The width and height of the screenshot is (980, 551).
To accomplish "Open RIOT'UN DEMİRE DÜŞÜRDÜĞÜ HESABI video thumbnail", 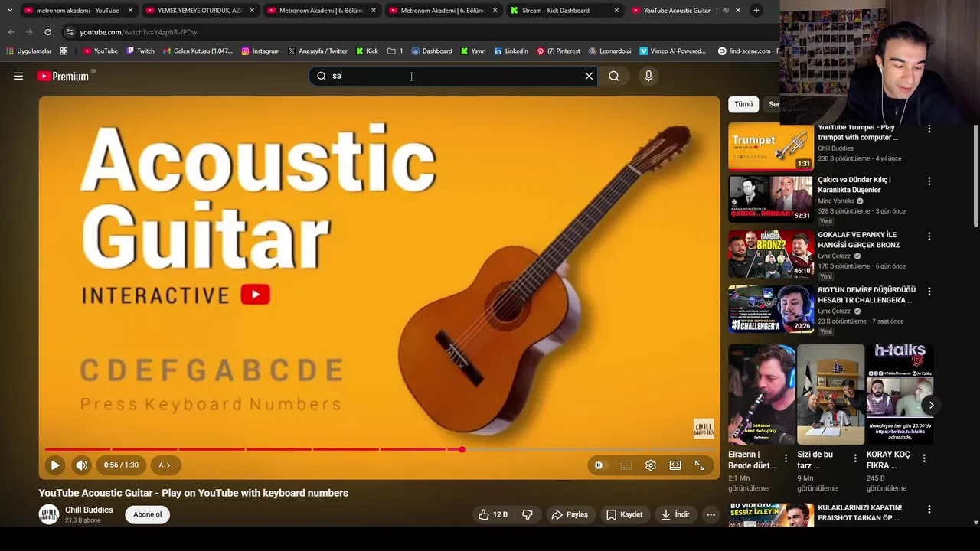I will tap(770, 308).
